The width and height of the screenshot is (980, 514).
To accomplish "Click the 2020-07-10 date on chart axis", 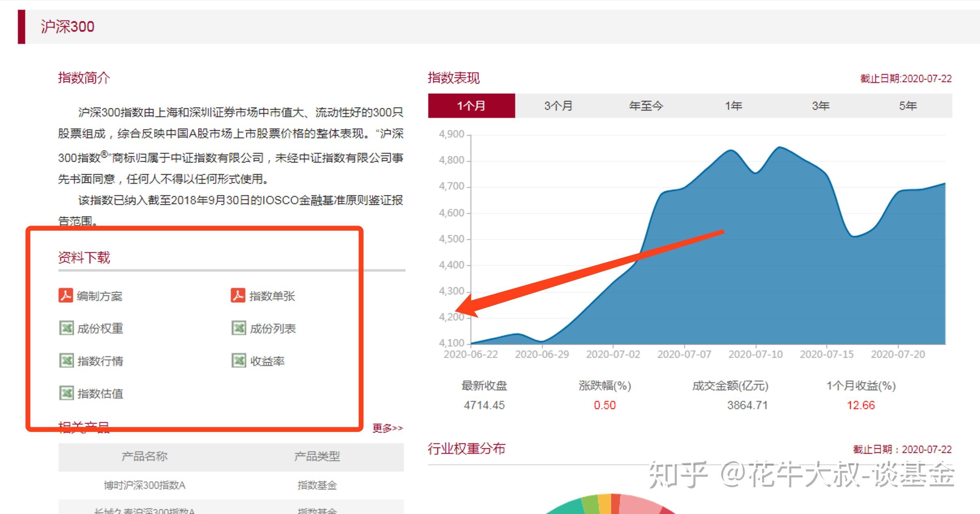I will (x=756, y=354).
